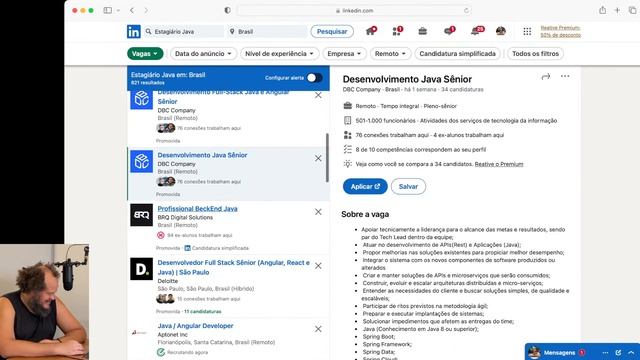Open a new Safari tab

point(617,10)
